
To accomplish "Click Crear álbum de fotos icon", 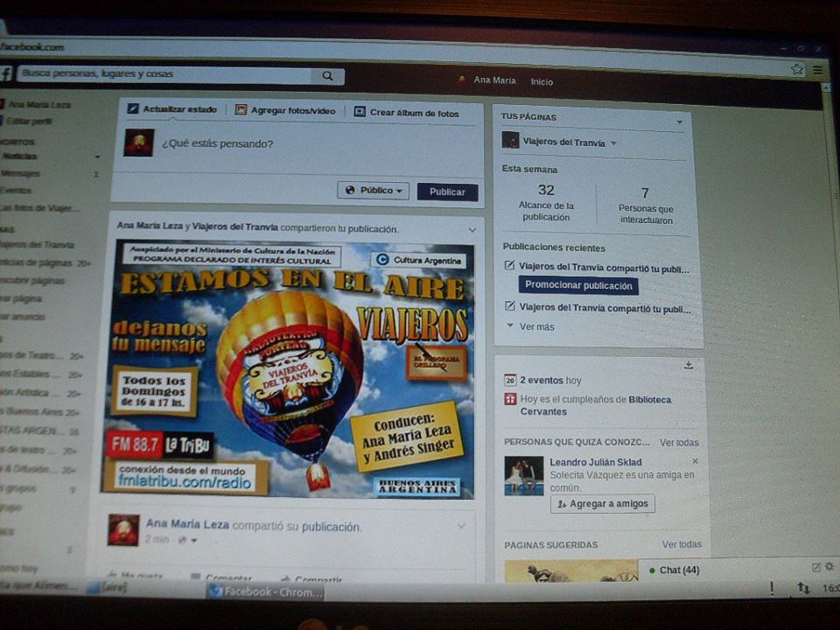I will tap(360, 112).
